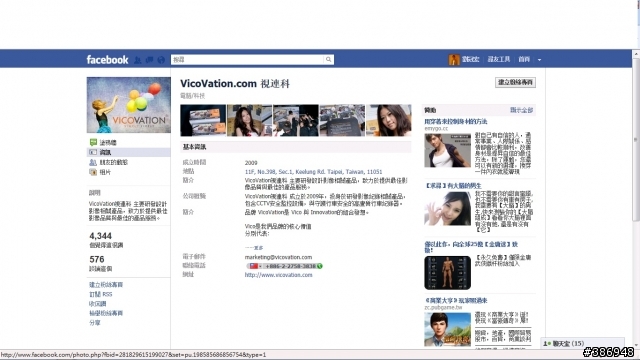The height and width of the screenshot is (360, 640).
Task: Open the friend requests icon in the header
Action: pos(138,60)
